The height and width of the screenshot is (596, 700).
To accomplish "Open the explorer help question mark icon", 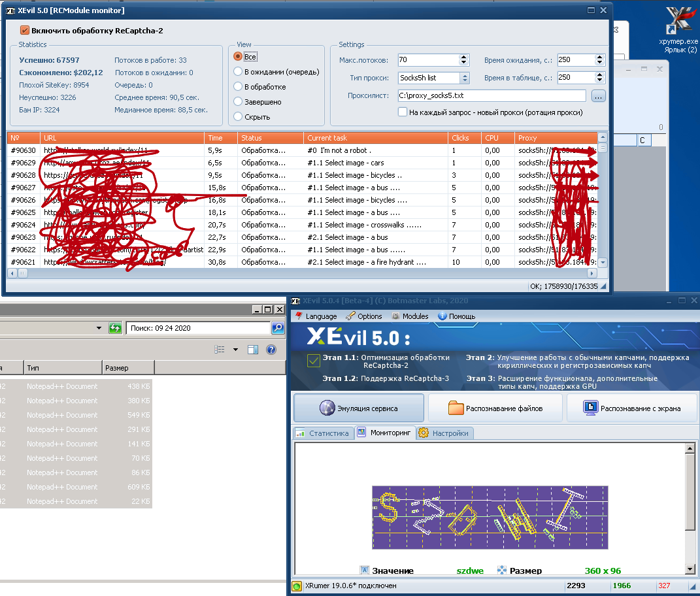I will (271, 350).
